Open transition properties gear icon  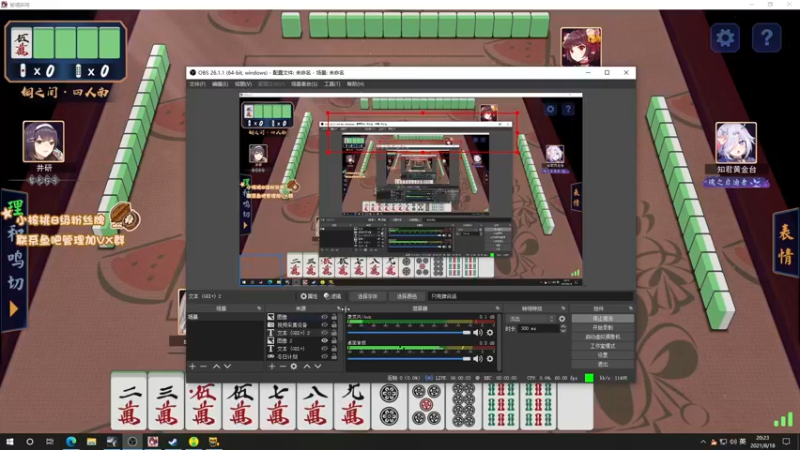click(x=562, y=319)
